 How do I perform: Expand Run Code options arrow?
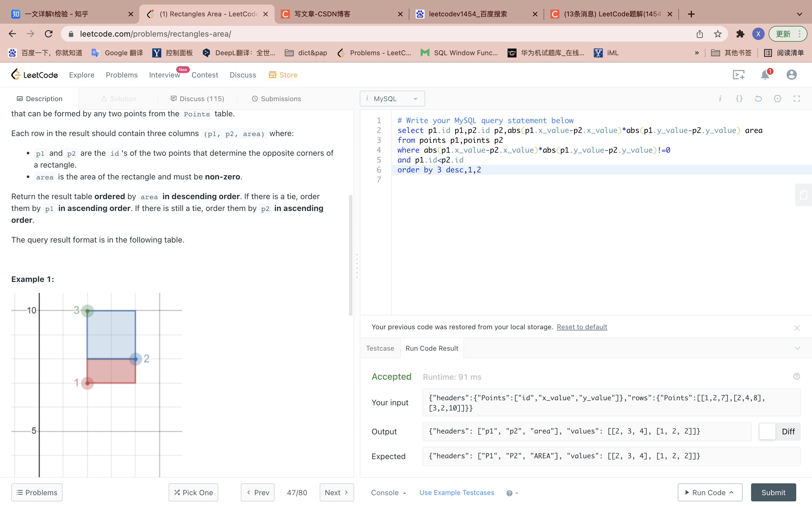pyautogui.click(x=731, y=492)
